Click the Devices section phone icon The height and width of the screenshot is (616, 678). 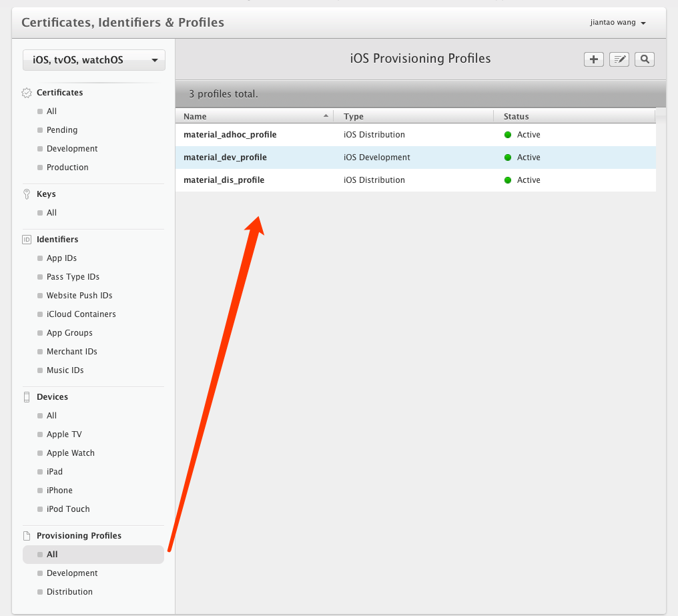[x=27, y=397]
